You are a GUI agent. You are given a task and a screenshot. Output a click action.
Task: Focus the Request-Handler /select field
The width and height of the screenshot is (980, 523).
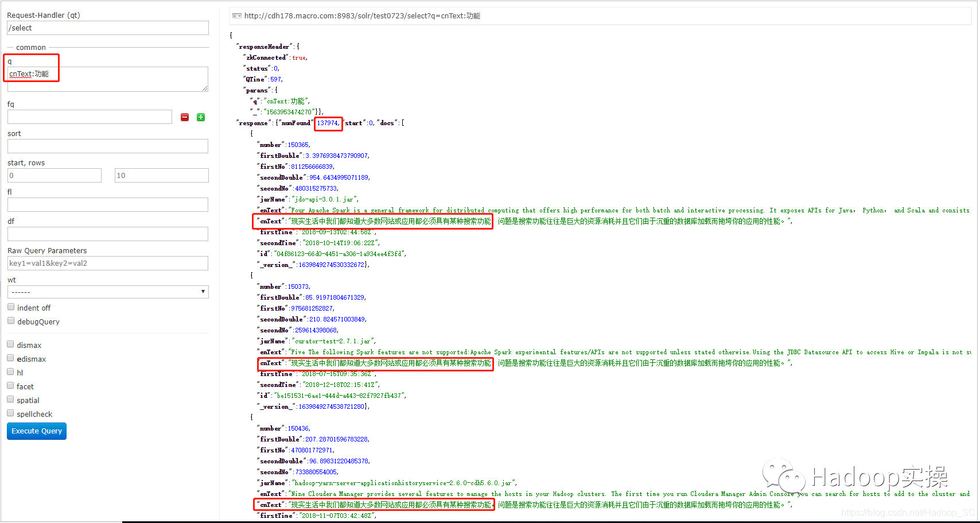(108, 28)
